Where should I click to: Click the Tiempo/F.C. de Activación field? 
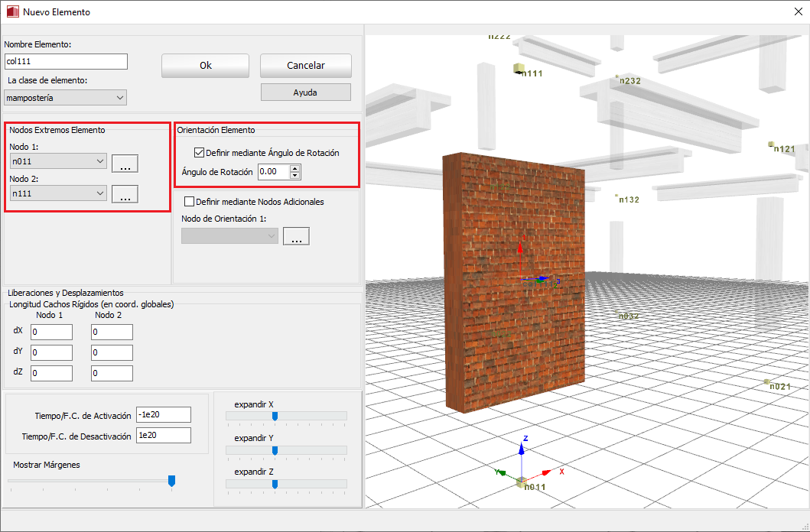tap(163, 414)
